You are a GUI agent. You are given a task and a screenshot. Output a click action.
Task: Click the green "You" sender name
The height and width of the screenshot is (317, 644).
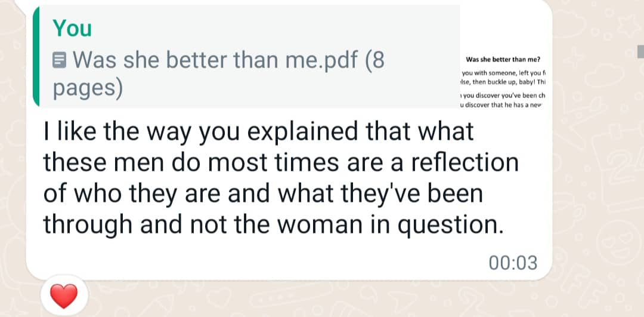coord(72,28)
